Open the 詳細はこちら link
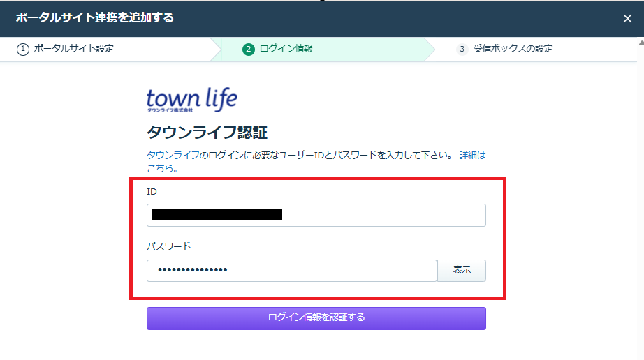Image resolution: width=644 pixels, height=360 pixels. (x=472, y=156)
